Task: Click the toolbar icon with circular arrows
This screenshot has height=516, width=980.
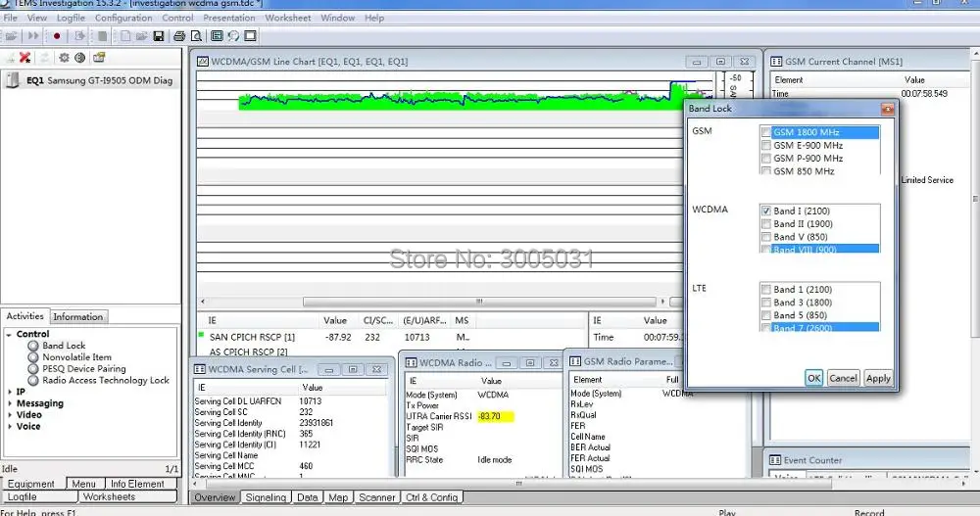Action: pyautogui.click(x=233, y=36)
